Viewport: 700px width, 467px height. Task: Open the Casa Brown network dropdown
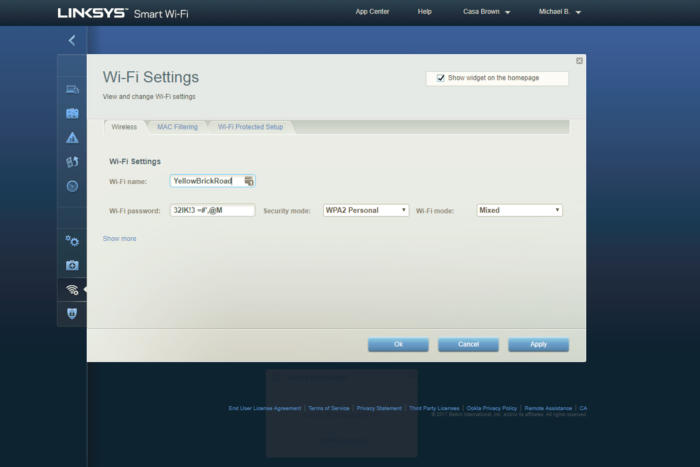[x=486, y=12]
